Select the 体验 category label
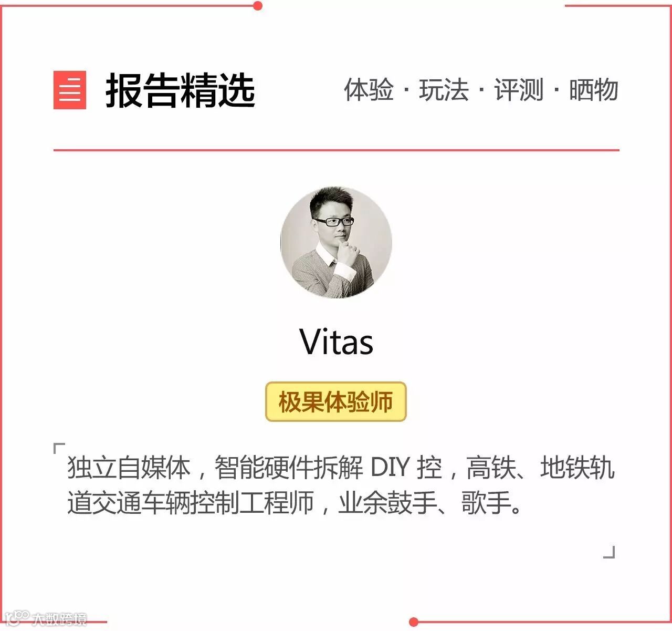 tap(369, 90)
